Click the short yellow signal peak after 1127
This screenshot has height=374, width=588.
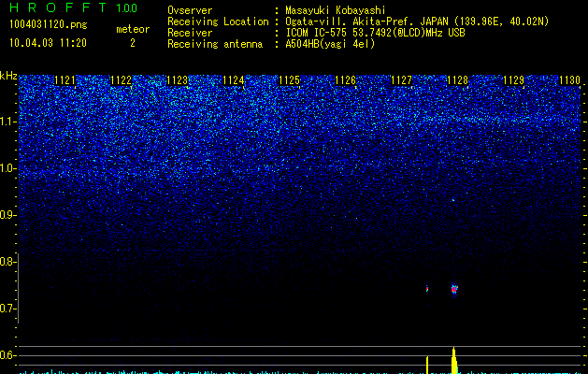click(427, 365)
